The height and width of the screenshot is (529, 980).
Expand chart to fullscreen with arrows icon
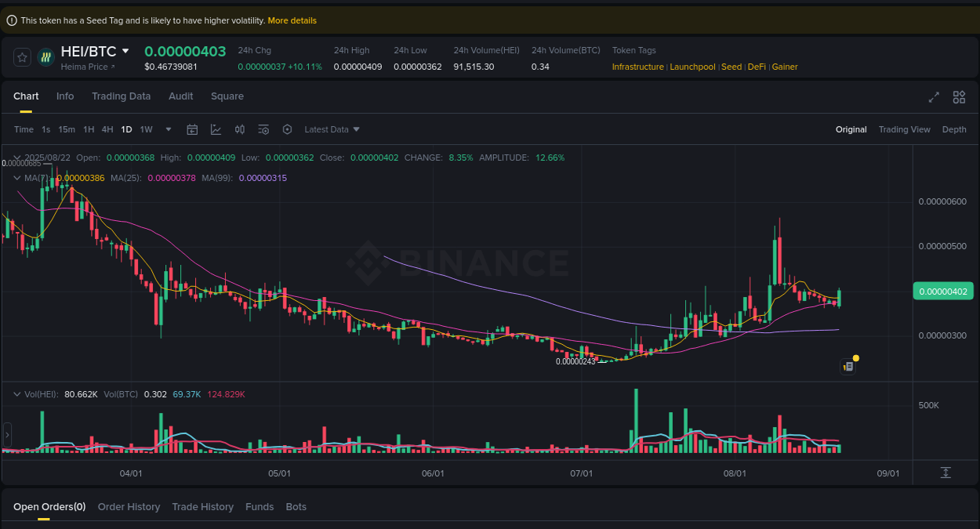[x=934, y=97]
